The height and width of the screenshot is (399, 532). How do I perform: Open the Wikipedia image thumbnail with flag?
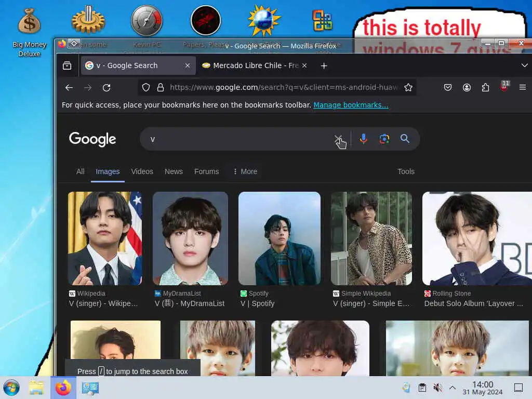105,238
